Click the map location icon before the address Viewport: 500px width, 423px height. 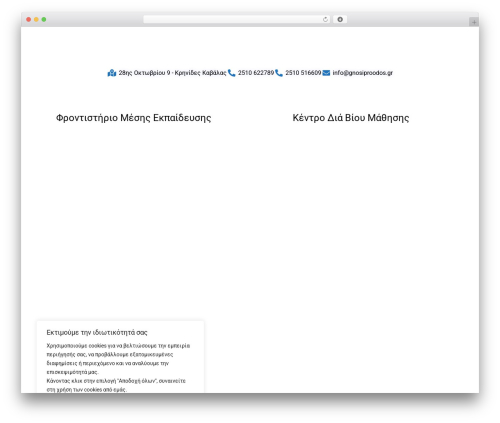click(112, 73)
